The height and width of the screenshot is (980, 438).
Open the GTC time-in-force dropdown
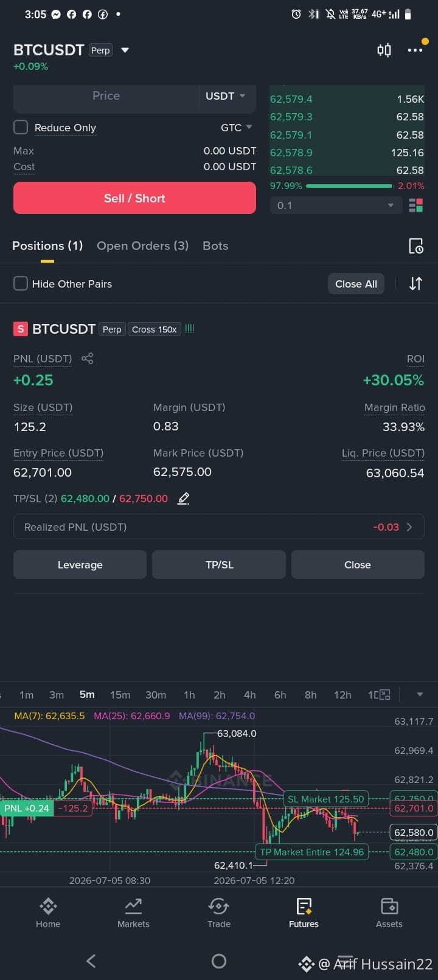point(236,127)
